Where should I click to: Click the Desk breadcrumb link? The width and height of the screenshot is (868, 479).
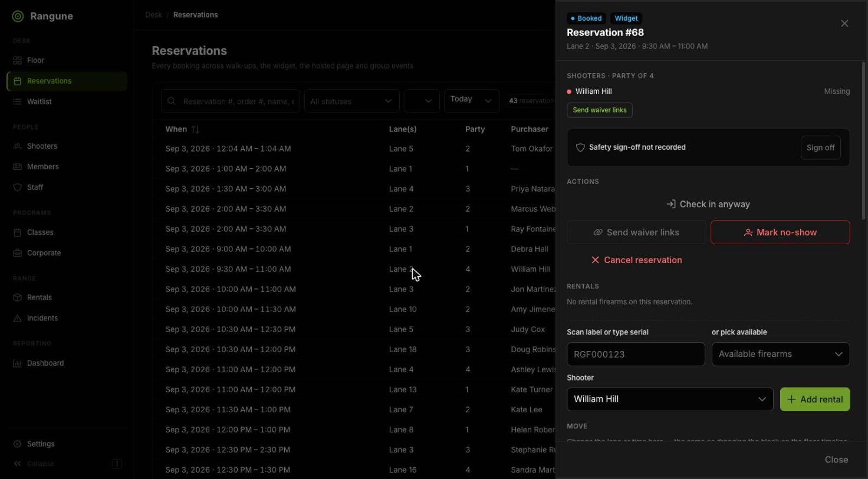pos(153,15)
